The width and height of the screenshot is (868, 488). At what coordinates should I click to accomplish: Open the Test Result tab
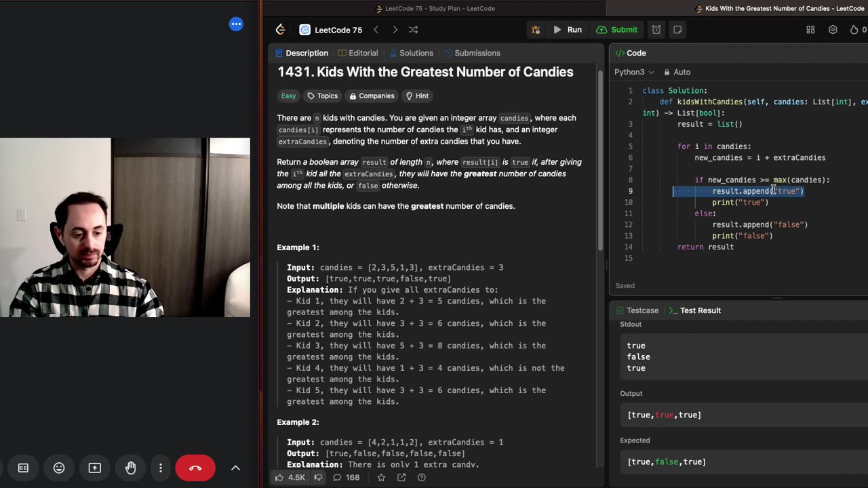(x=694, y=310)
